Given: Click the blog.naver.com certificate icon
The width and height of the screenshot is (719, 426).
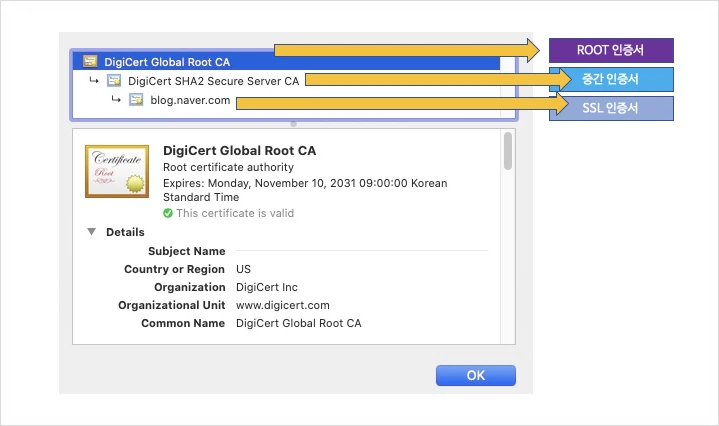Looking at the screenshot, I should click(x=136, y=100).
